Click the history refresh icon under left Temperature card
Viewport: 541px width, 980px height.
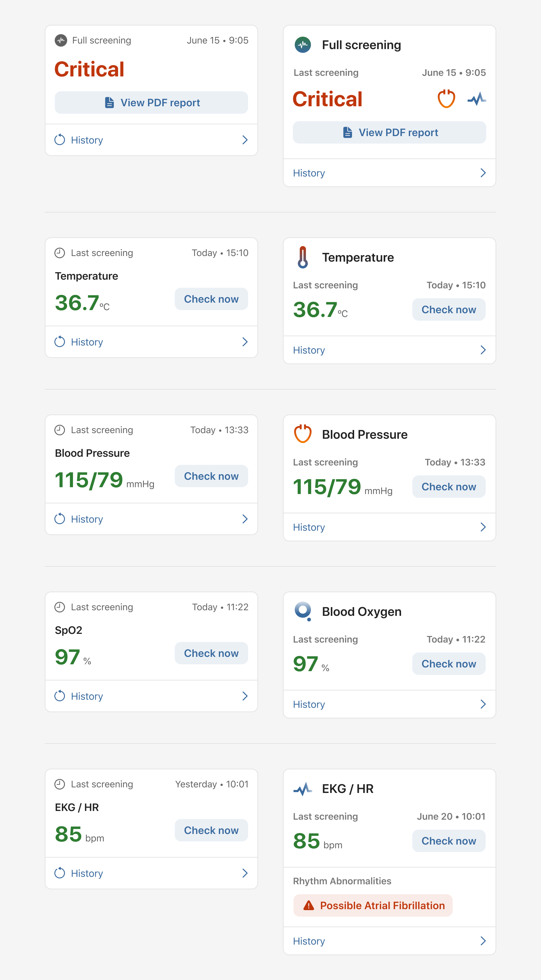tap(60, 341)
